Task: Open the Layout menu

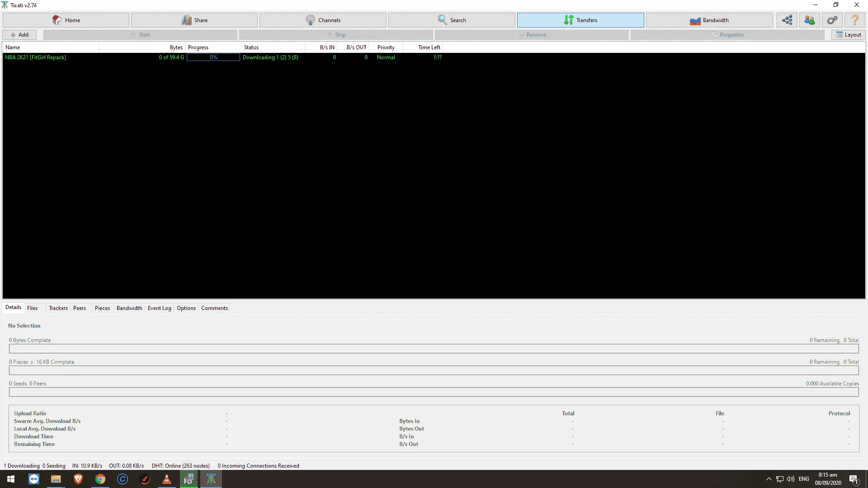Action: [849, 35]
